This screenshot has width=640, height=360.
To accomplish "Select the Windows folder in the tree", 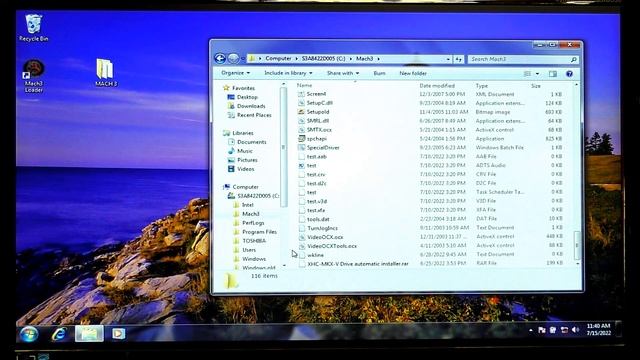I will (254, 259).
